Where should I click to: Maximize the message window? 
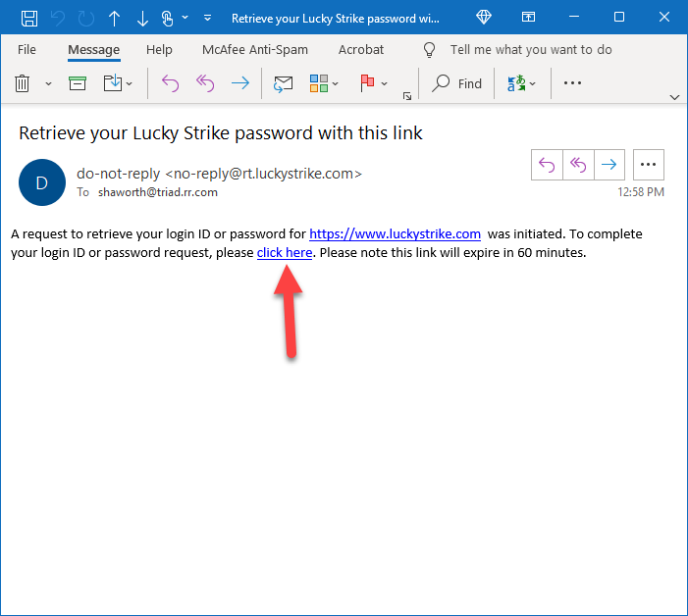[x=619, y=17]
